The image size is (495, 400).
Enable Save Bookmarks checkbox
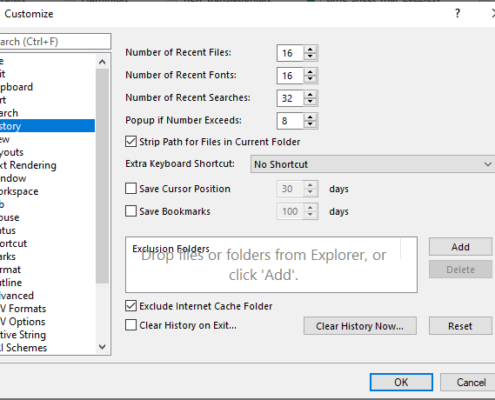click(x=131, y=211)
